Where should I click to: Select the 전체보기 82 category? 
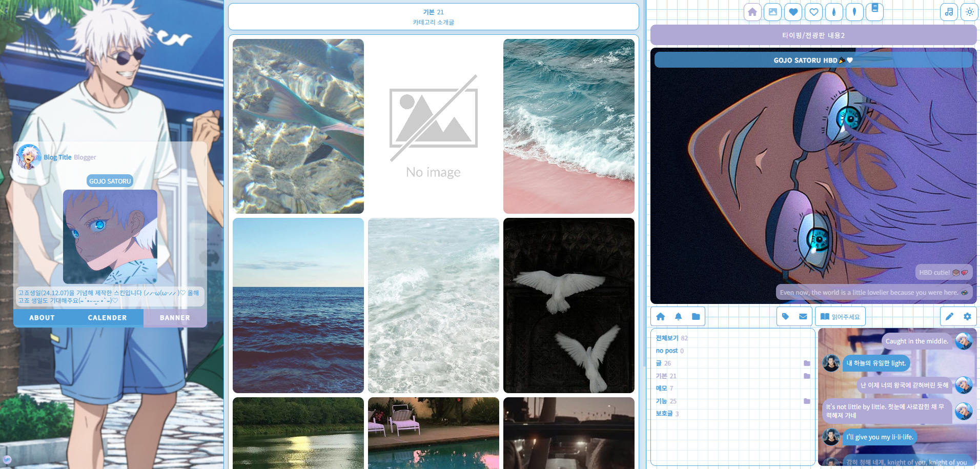point(671,338)
